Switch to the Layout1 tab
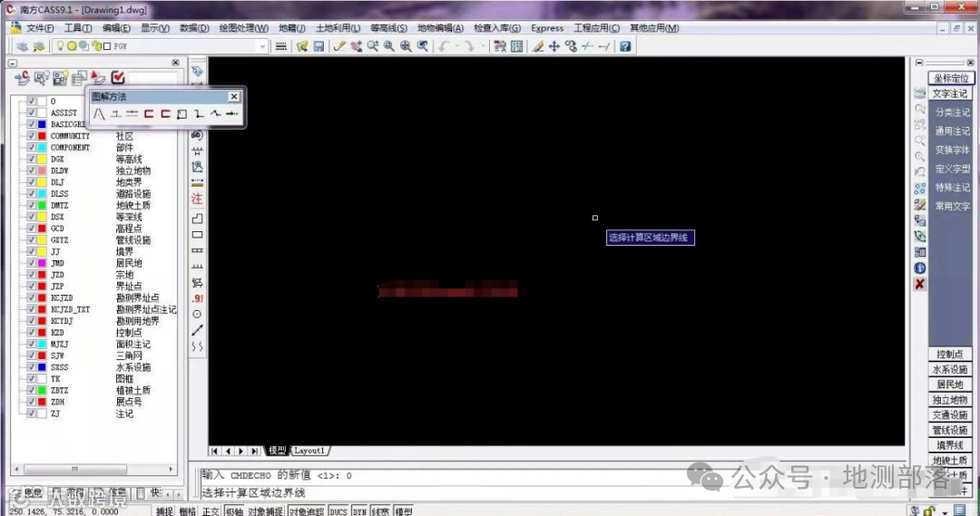This screenshot has height=516, width=980. pyautogui.click(x=310, y=451)
